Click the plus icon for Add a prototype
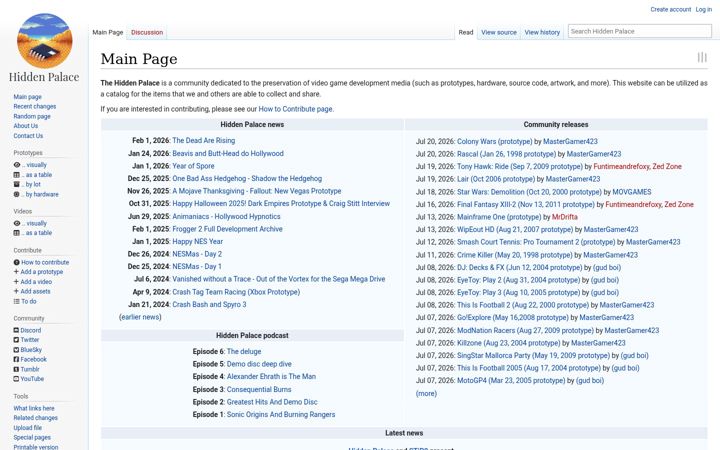This screenshot has width=720, height=450. (16, 272)
